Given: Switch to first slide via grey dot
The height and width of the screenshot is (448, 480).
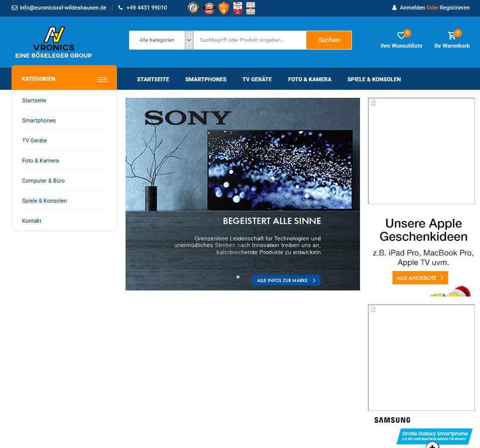Looking at the screenshot, I should pos(238,277).
